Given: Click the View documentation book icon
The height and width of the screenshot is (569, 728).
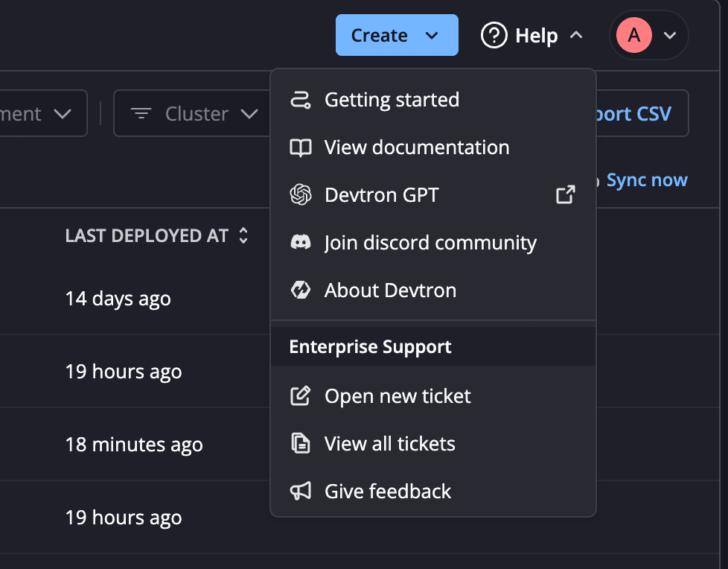Looking at the screenshot, I should pyautogui.click(x=300, y=147).
